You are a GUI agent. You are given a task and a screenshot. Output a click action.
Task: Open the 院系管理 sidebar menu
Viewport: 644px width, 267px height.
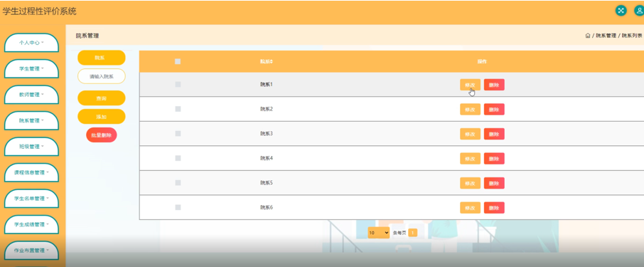click(31, 120)
